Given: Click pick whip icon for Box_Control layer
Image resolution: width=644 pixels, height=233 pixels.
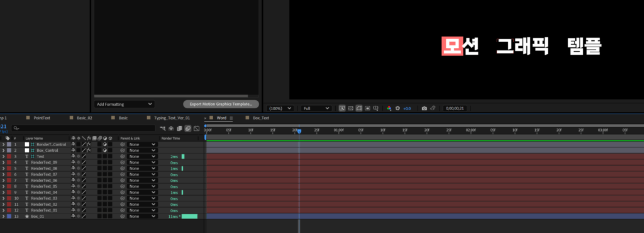Looking at the screenshot, I should [123, 151].
